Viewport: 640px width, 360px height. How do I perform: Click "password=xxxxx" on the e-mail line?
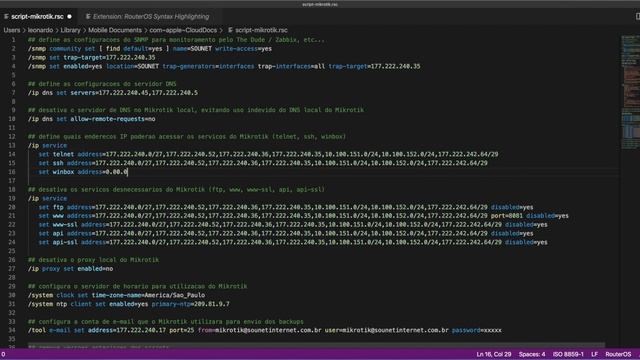[476, 330]
